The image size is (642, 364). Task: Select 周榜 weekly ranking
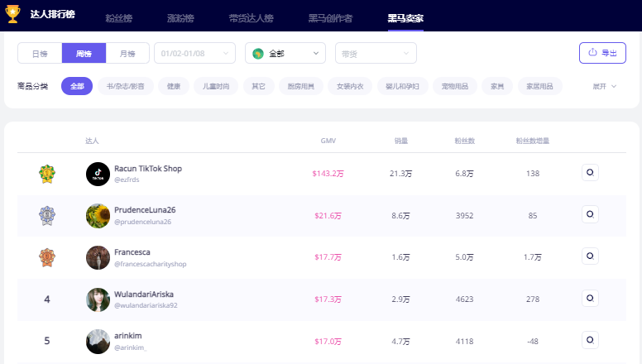pyautogui.click(x=84, y=53)
